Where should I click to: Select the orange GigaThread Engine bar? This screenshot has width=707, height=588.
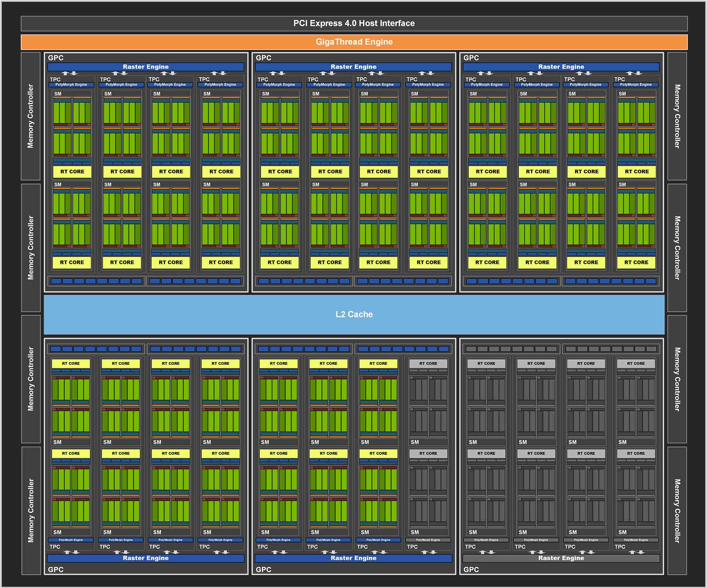click(x=354, y=42)
